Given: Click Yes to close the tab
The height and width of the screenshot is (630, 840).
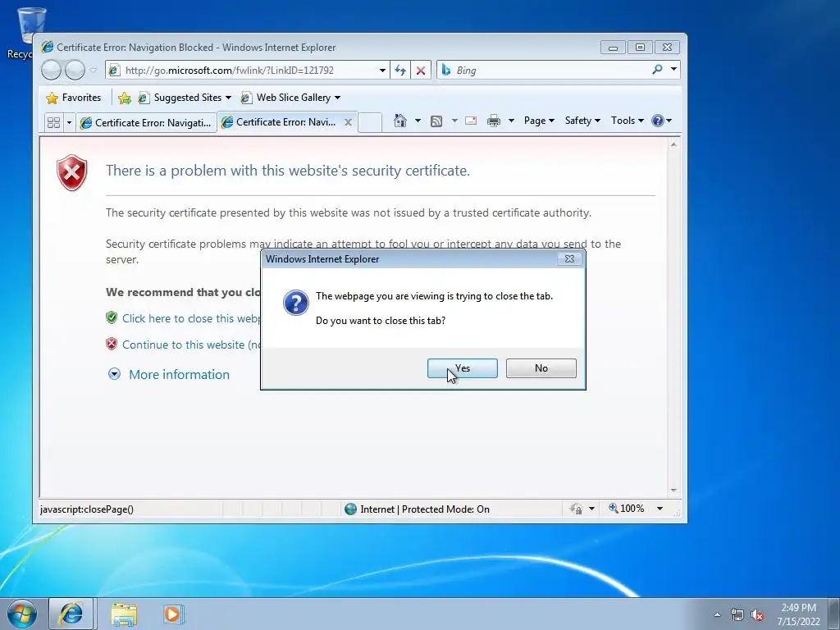Looking at the screenshot, I should [463, 368].
